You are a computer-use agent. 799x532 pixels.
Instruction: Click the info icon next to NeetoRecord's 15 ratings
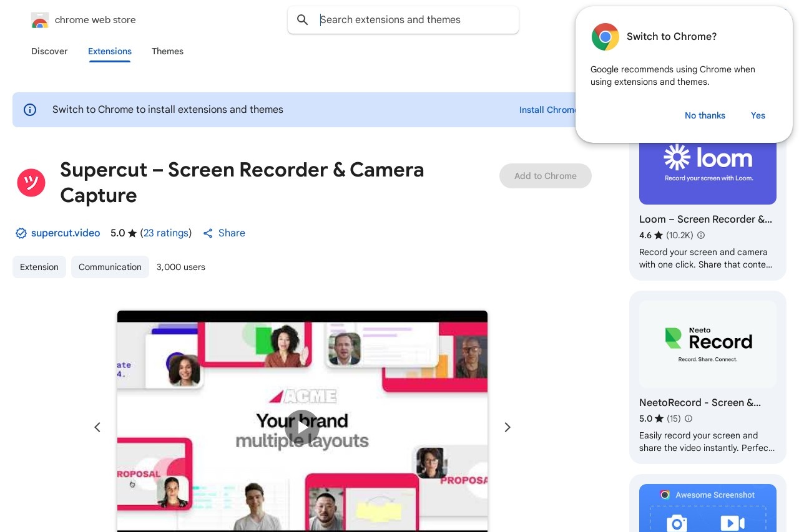tap(689, 418)
